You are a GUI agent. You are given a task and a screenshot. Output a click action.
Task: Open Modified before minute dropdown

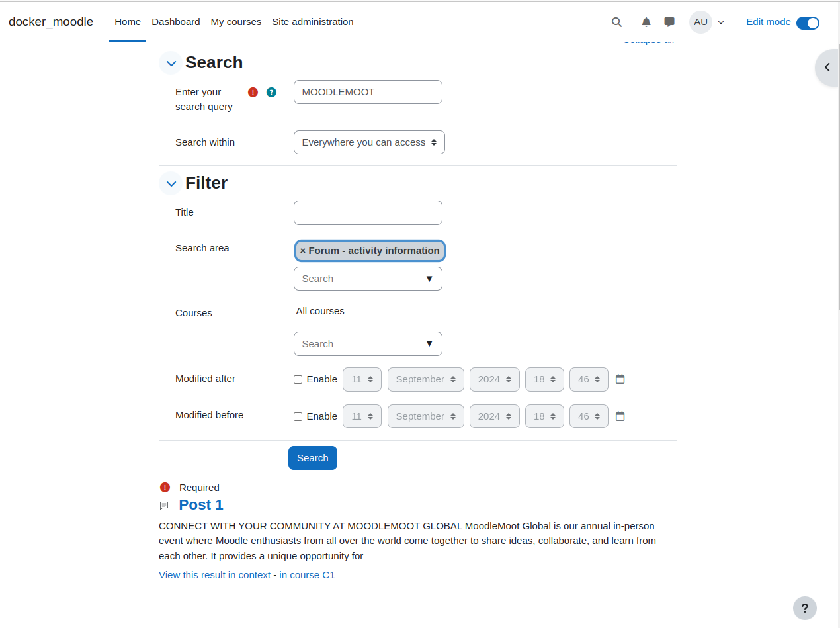(x=589, y=416)
